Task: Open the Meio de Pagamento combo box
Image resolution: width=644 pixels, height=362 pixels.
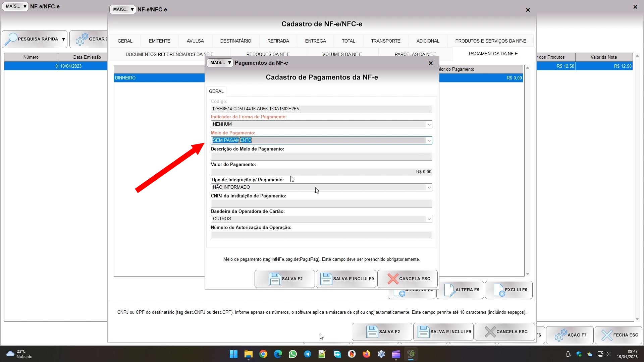Action: [429, 141]
